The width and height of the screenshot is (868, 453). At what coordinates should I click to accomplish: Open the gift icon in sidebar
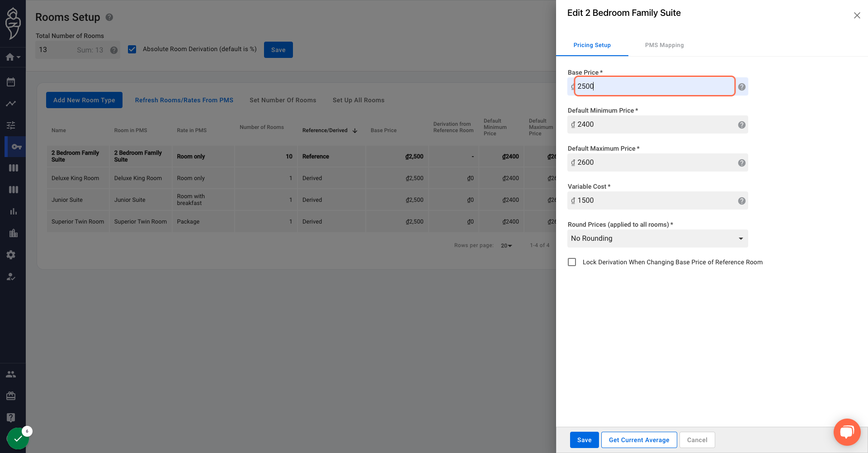coord(11,396)
